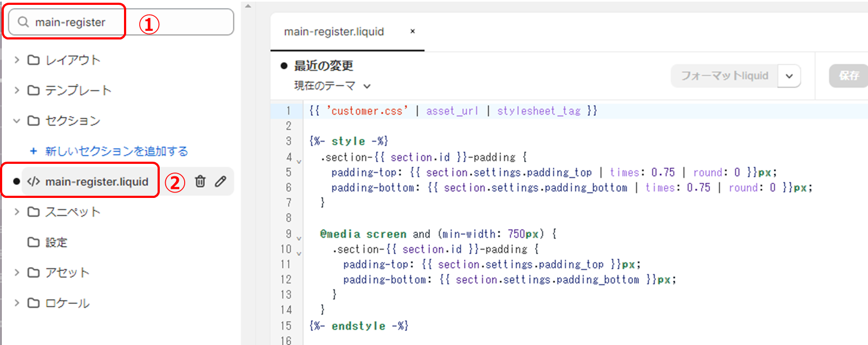Click the 保存 save button
The image size is (868, 345).
pyautogui.click(x=849, y=76)
